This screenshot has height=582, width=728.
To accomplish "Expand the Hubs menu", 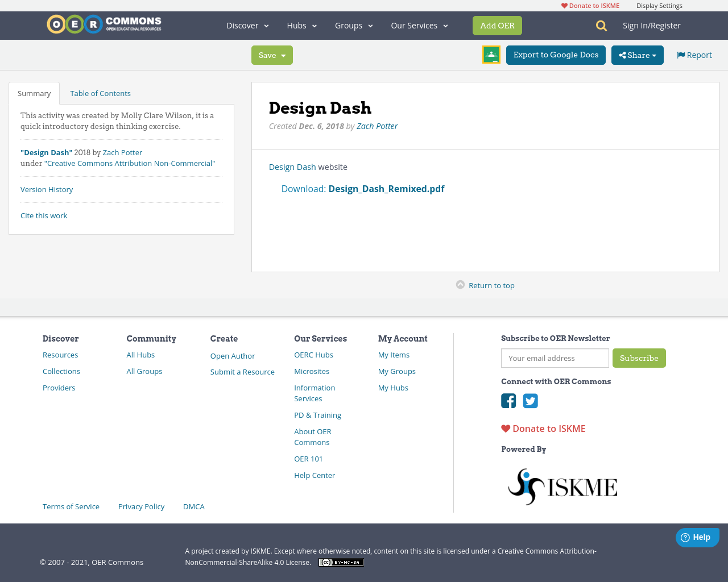I will (302, 26).
